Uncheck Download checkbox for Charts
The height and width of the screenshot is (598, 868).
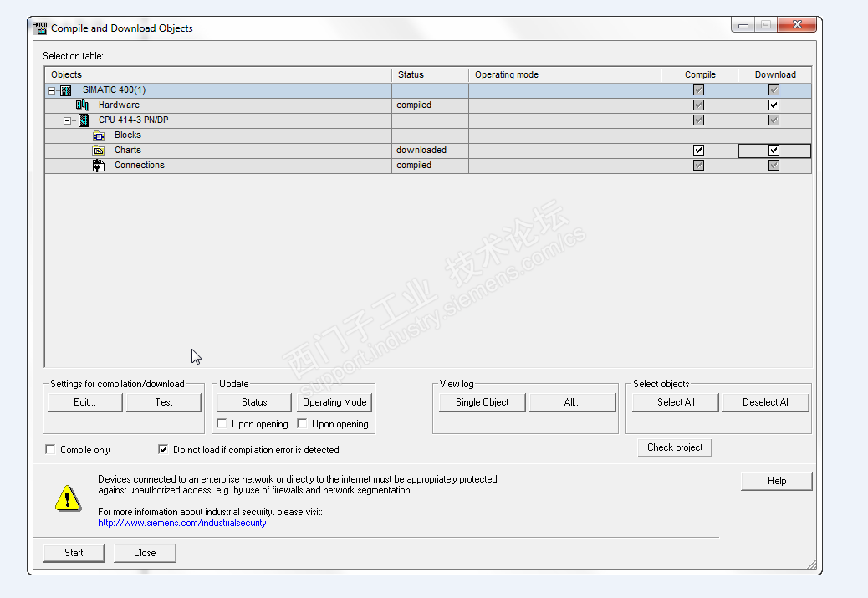coord(774,150)
